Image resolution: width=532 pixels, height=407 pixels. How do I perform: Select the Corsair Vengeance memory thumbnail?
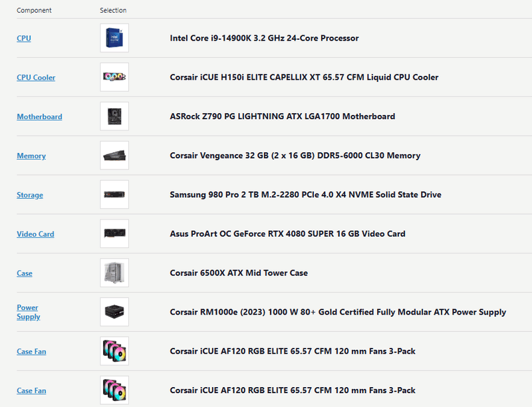coord(114,156)
